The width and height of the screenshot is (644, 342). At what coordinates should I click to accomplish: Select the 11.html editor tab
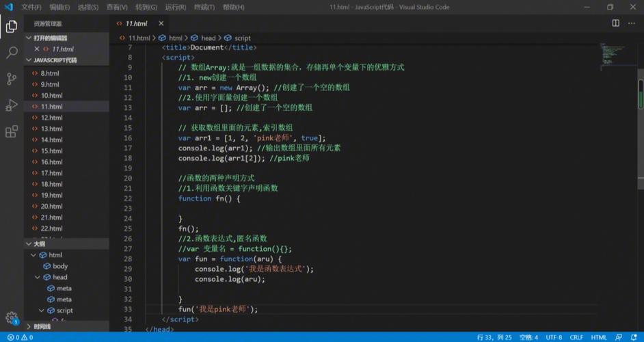[x=140, y=23]
